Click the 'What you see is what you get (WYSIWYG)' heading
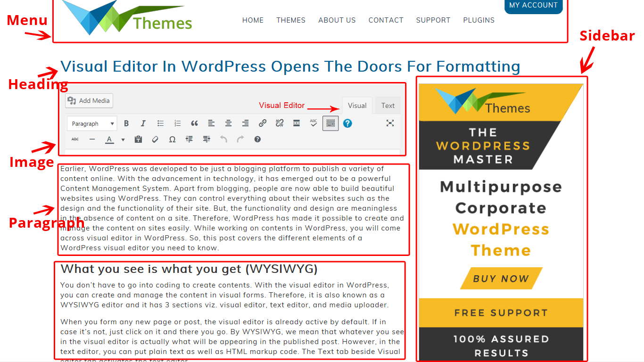The height and width of the screenshot is (362, 644). pyautogui.click(x=189, y=269)
